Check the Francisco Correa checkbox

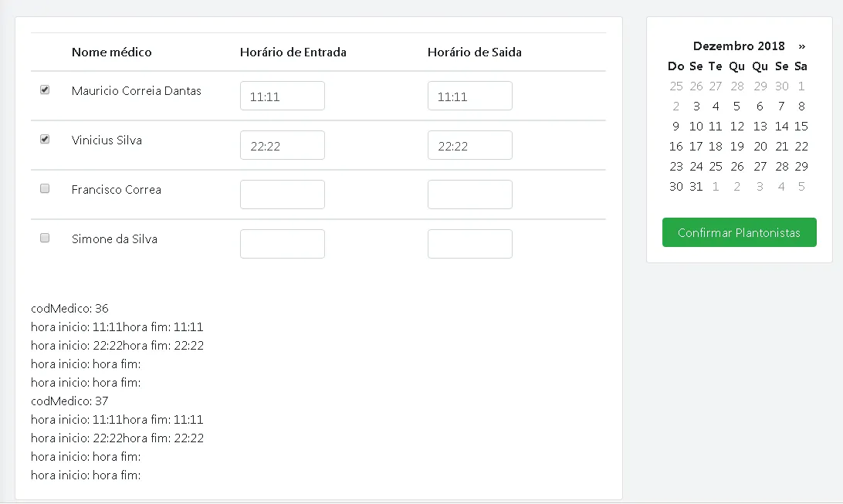(x=45, y=189)
